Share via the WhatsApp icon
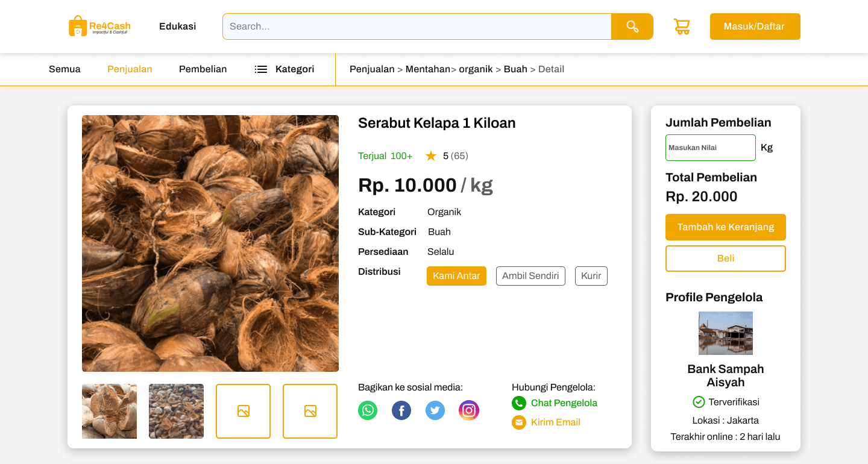Screen dimensions: 868x464 [368, 410]
